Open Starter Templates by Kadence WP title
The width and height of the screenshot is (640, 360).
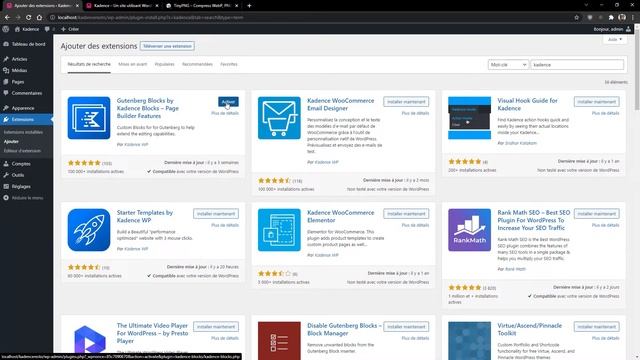coord(145,216)
